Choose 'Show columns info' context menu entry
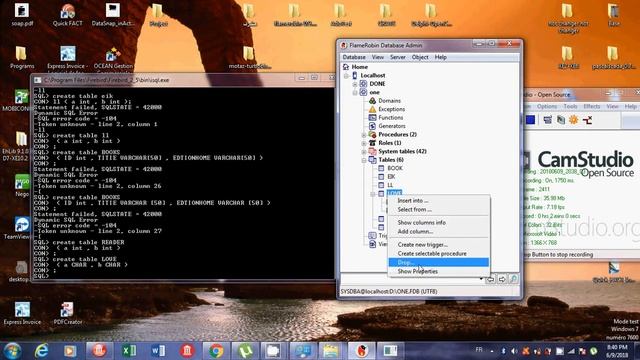 [439, 222]
